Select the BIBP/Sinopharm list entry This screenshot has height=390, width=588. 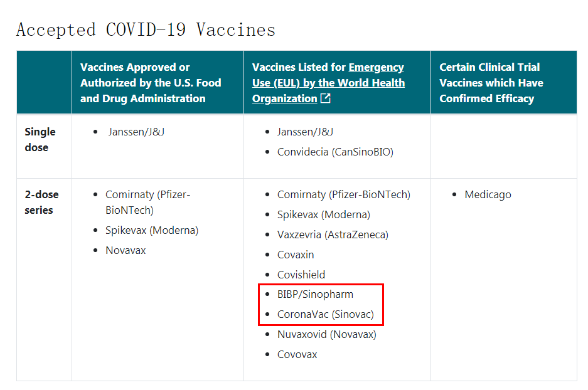315,295
